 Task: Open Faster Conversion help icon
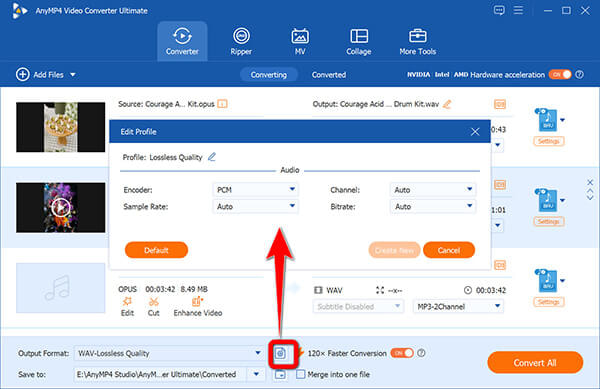(421, 353)
